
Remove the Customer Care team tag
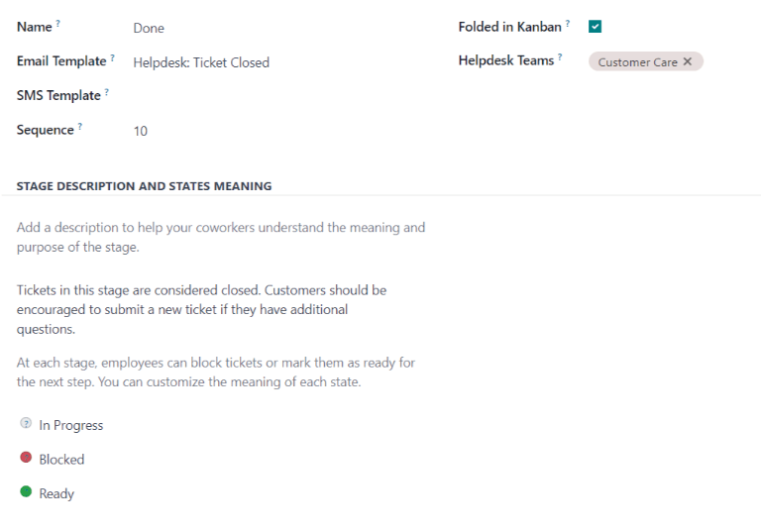click(x=688, y=61)
